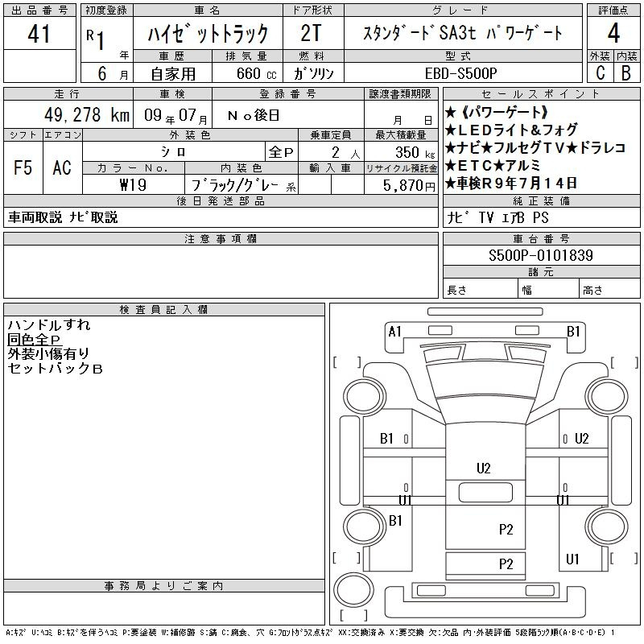Select the fuel type ガソリン
Viewport: 644px width, 644px height.
pyautogui.click(x=313, y=73)
